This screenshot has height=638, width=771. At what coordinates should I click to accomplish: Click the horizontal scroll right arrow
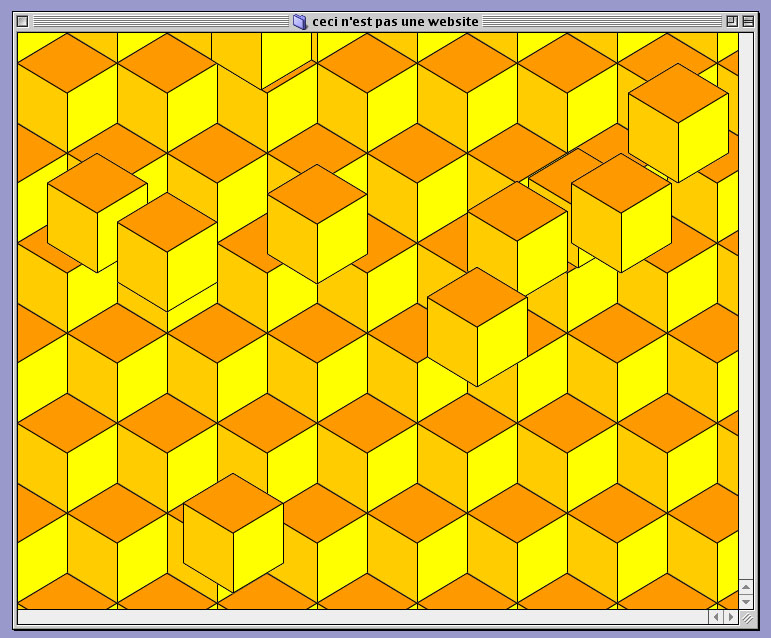point(731,617)
